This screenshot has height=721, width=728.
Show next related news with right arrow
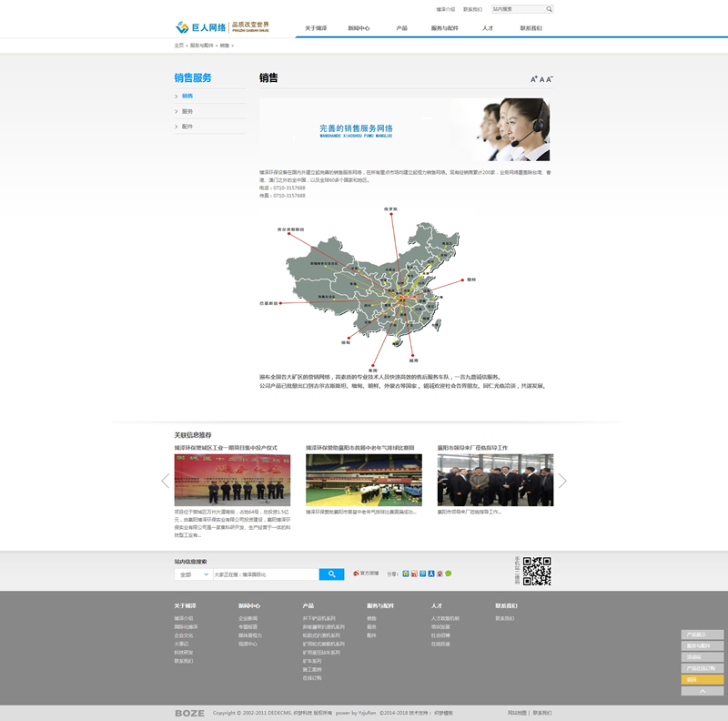point(562,481)
